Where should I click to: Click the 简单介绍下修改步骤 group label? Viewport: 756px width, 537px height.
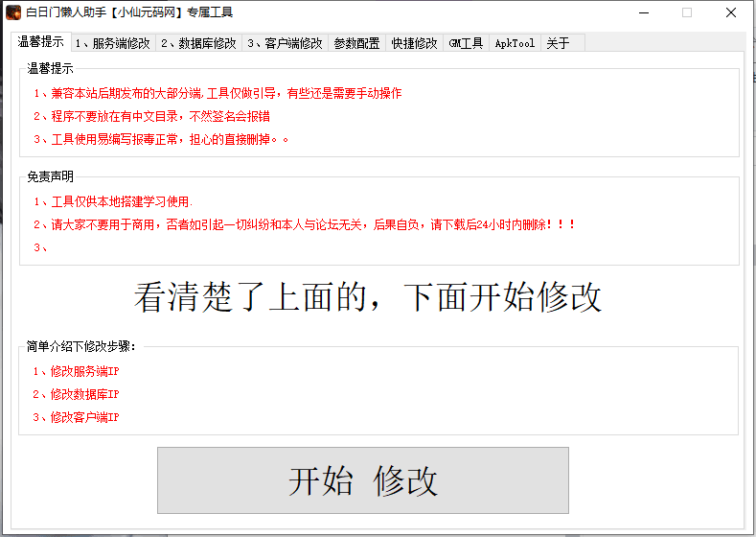point(81,346)
